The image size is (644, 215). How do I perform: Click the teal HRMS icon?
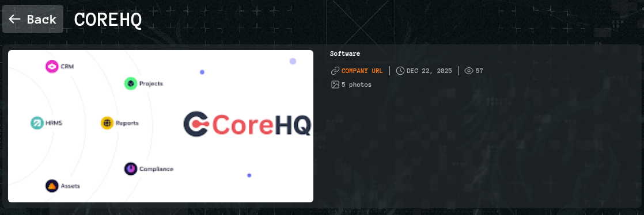37,123
